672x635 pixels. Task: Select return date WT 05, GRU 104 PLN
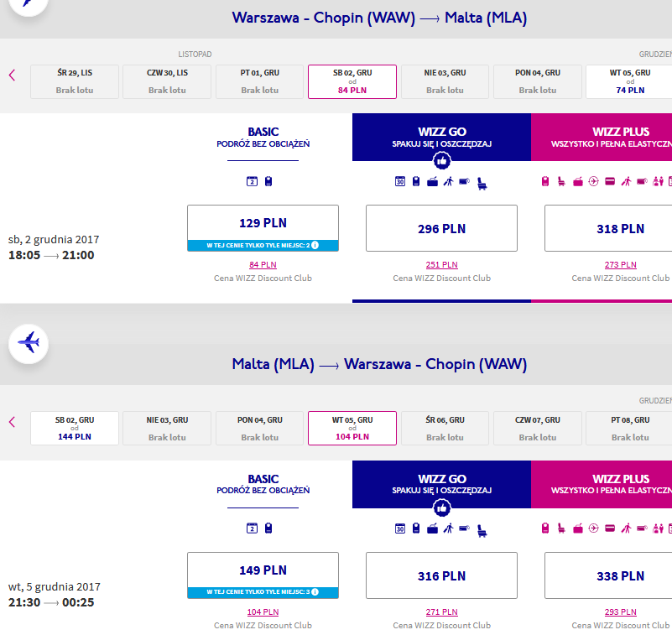click(x=352, y=428)
